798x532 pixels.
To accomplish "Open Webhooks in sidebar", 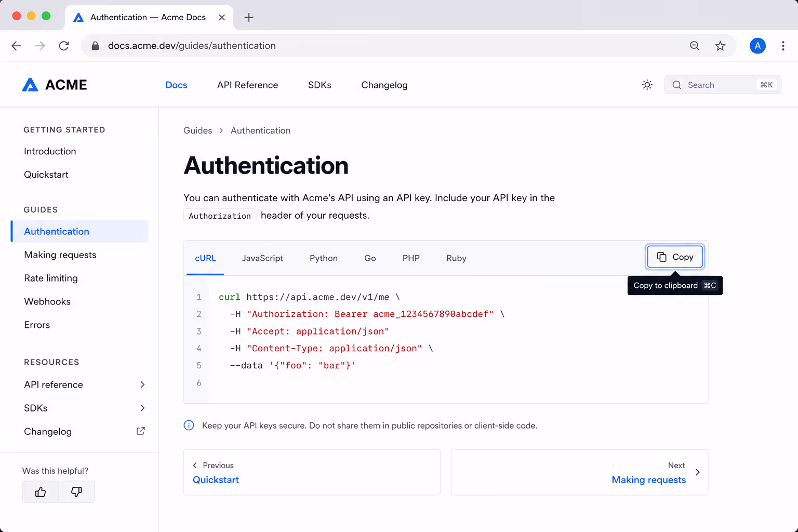I will click(x=47, y=301).
